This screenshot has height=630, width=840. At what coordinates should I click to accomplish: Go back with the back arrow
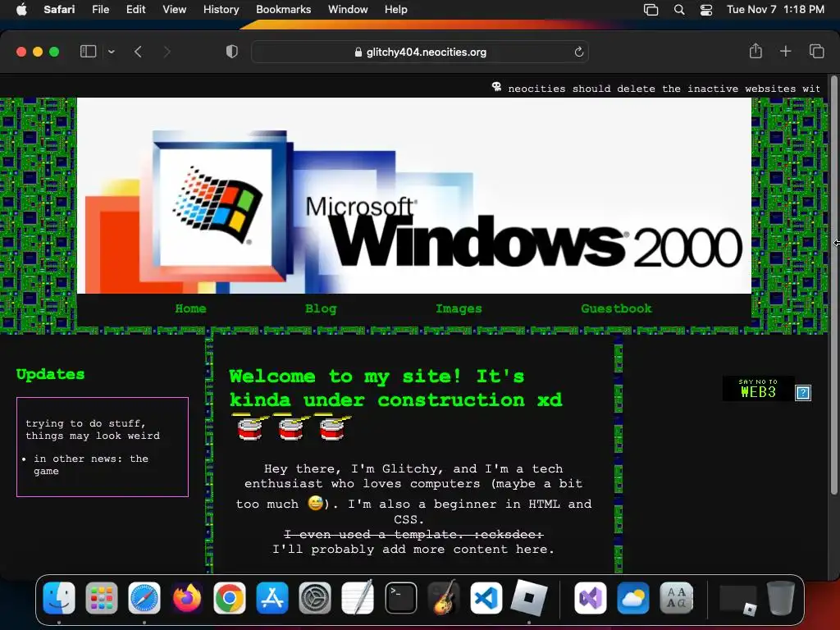(138, 52)
